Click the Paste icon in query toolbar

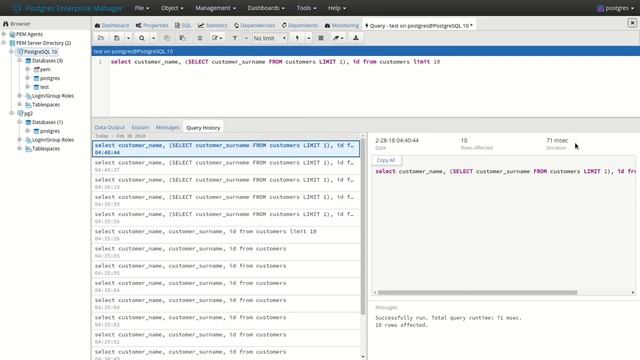(182, 38)
